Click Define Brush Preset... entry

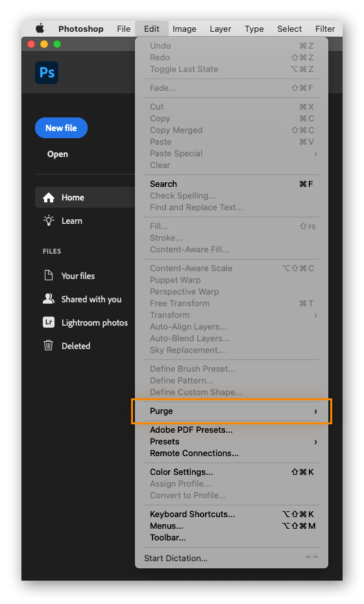[232, 368]
